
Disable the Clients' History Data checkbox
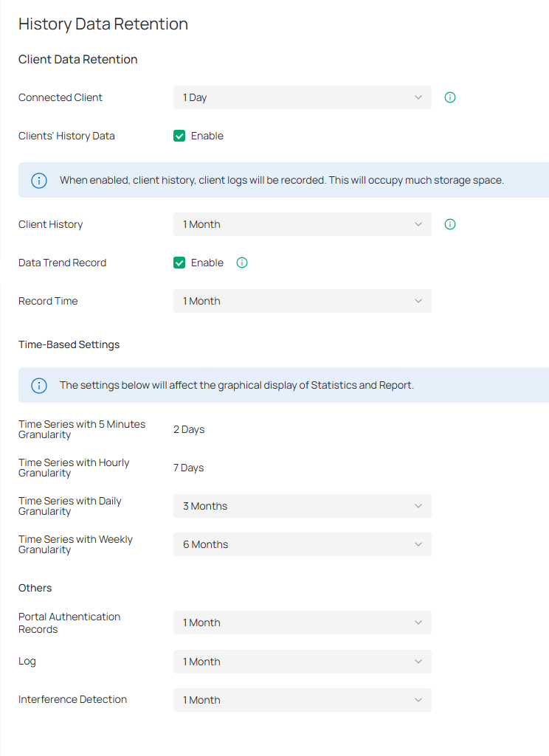(x=179, y=136)
